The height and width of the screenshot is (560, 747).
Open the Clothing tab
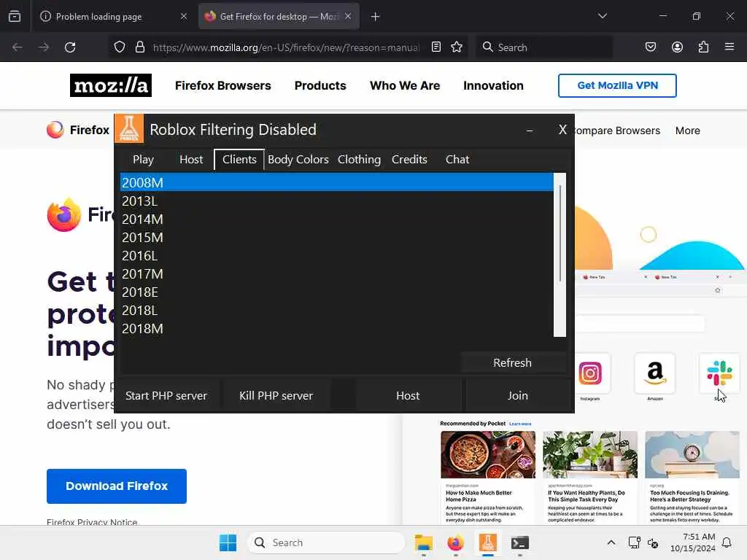(x=359, y=160)
